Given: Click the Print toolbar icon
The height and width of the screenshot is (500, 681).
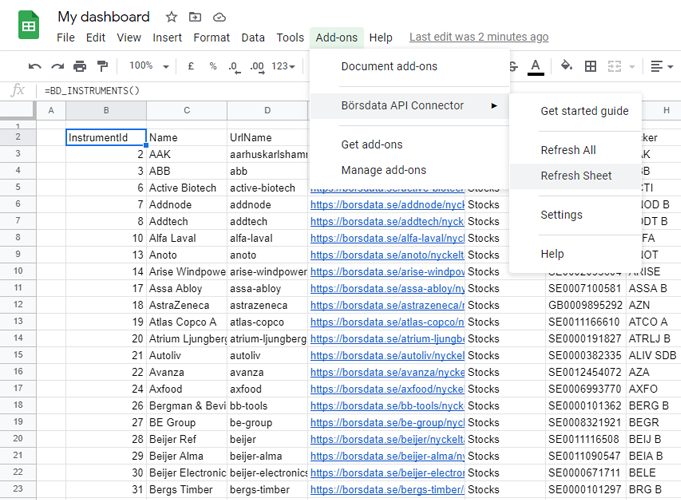Looking at the screenshot, I should (x=79, y=66).
